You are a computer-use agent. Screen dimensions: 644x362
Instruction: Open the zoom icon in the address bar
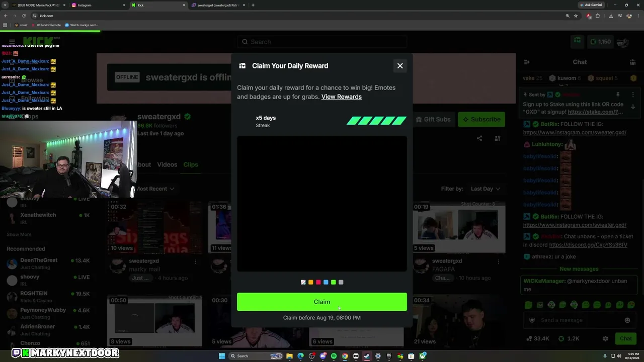(x=568, y=16)
